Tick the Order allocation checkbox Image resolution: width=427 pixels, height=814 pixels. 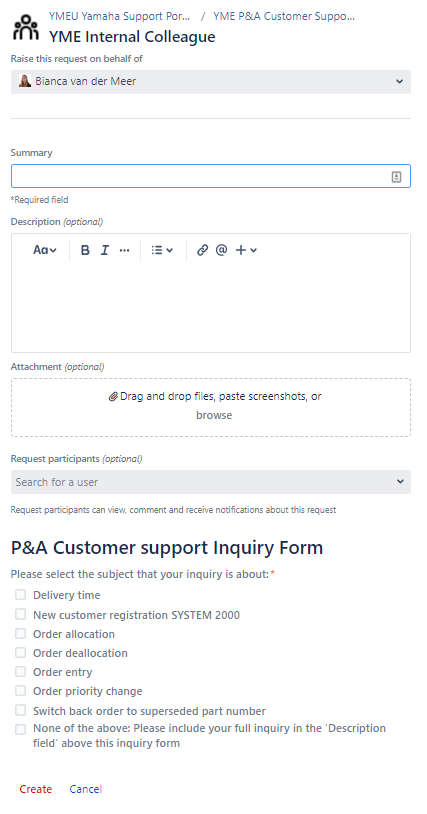click(x=20, y=633)
